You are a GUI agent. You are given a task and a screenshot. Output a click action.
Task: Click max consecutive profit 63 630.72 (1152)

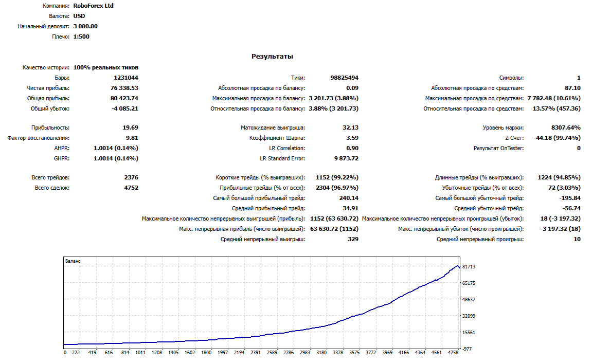(334, 229)
